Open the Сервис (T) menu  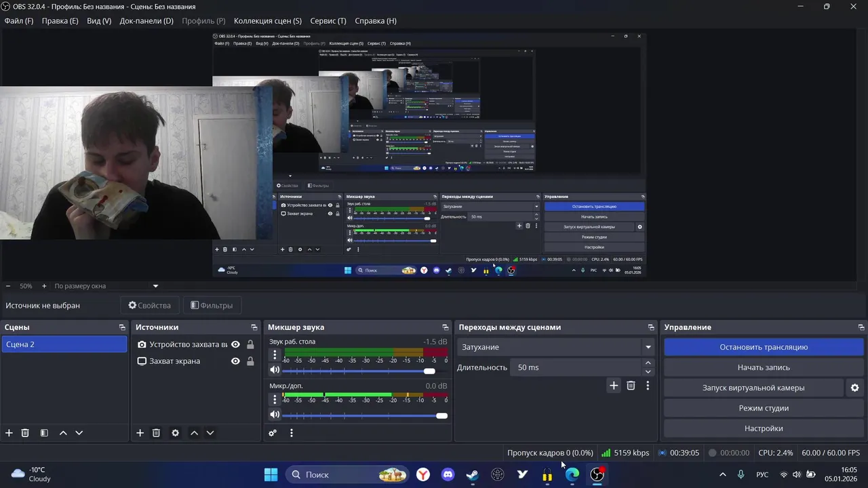pos(328,21)
